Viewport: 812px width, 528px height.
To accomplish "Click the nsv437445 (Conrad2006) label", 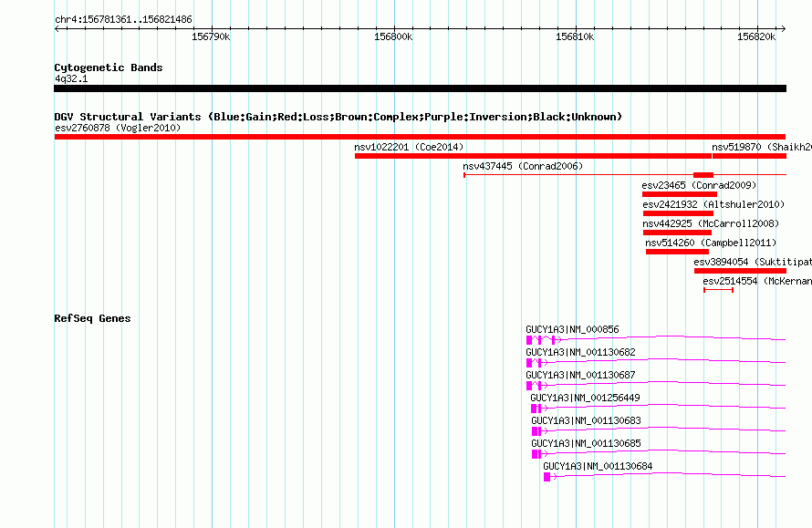I will 523,166.
